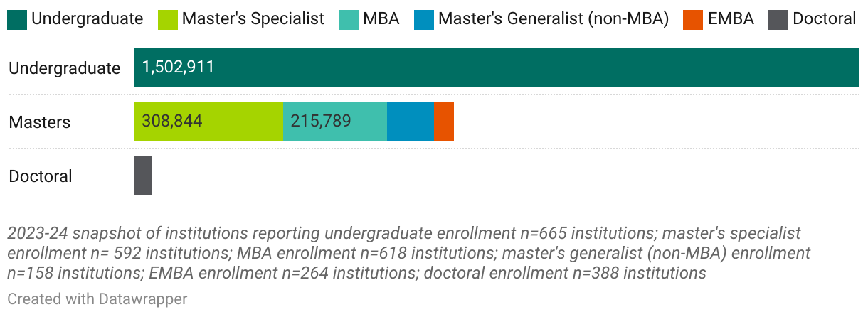Viewport: 868px width, 317px height.
Task: Click the EMBA legend color swatch
Action: (694, 19)
